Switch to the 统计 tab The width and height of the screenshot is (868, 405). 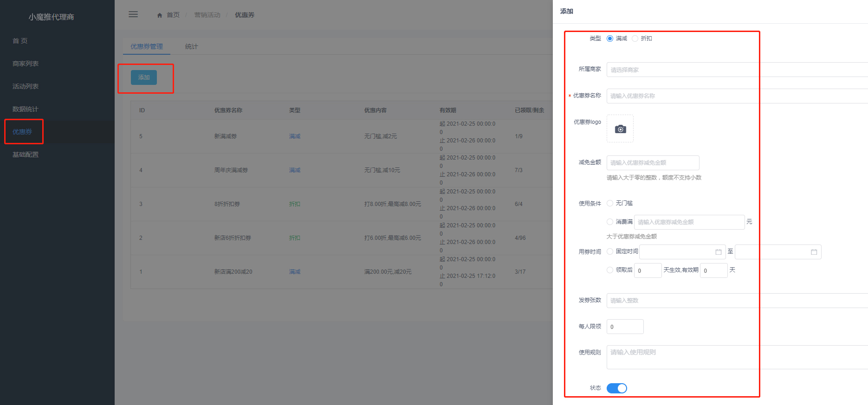pos(191,46)
